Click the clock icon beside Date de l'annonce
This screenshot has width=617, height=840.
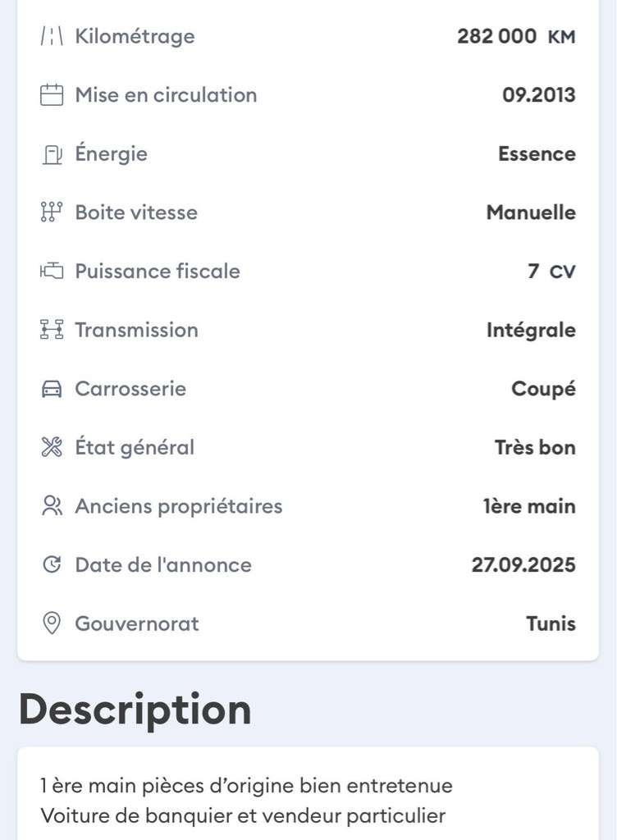(52, 565)
